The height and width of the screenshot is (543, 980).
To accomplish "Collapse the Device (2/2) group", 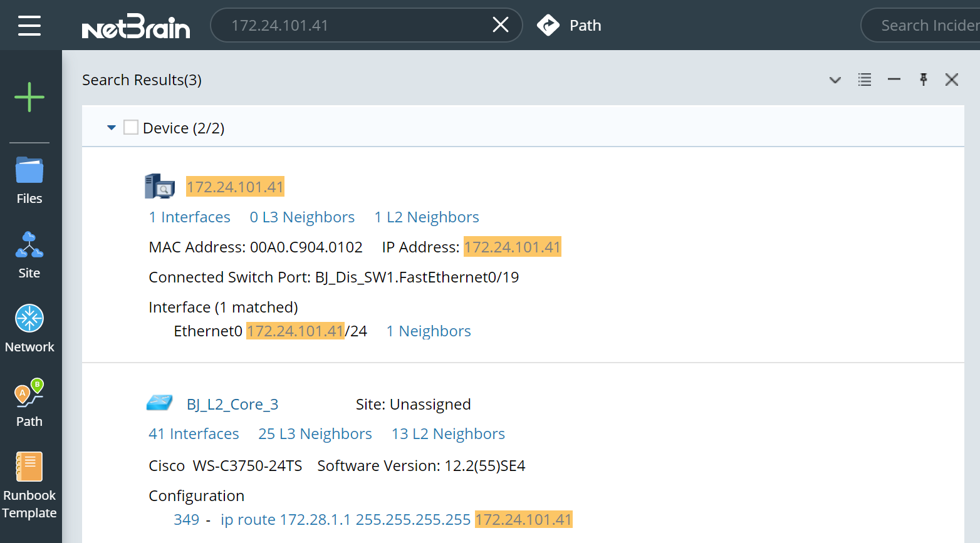I will 112,128.
